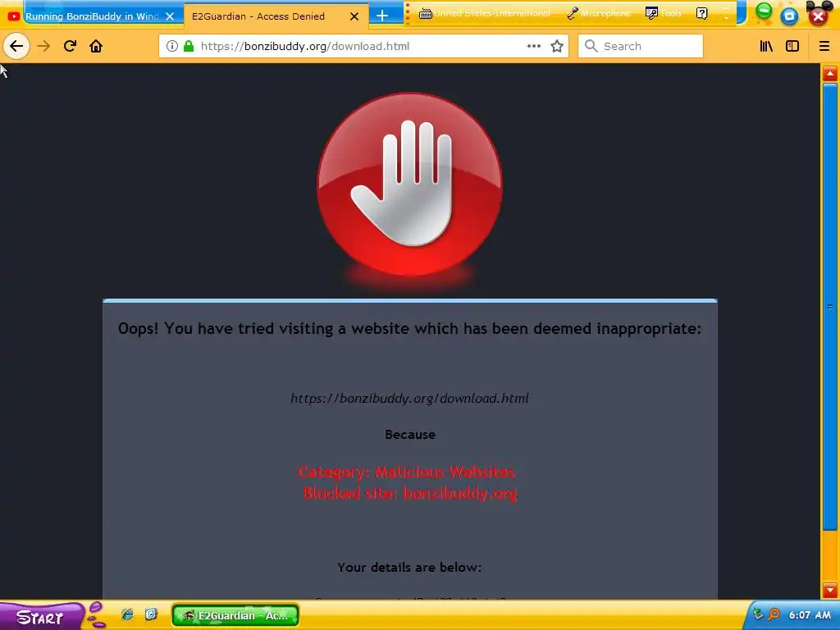Show site information via the info icon
The height and width of the screenshot is (630, 840).
(172, 46)
